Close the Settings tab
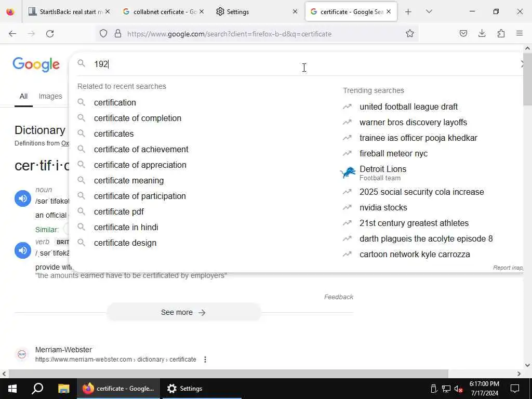The width and height of the screenshot is (532, 399). click(x=295, y=12)
